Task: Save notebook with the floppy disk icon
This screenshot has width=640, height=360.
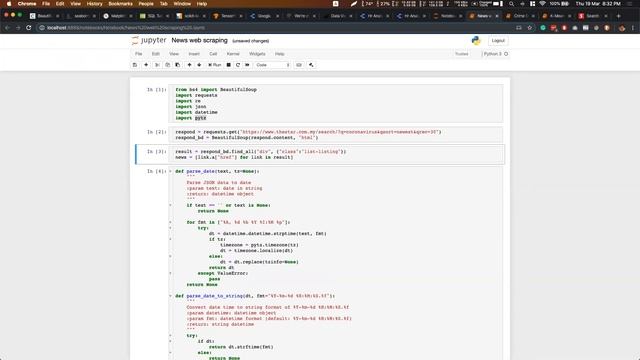Action: click(x=135, y=65)
